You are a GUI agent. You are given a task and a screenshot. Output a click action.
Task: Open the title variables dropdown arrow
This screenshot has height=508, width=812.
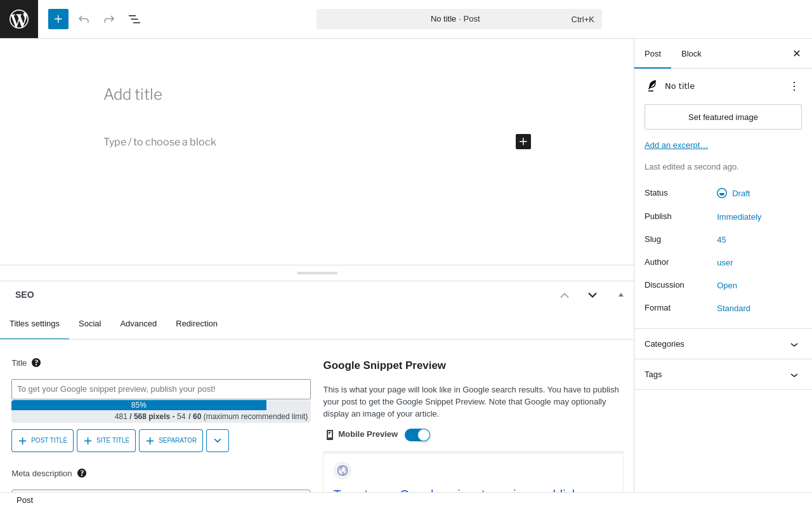tap(218, 441)
